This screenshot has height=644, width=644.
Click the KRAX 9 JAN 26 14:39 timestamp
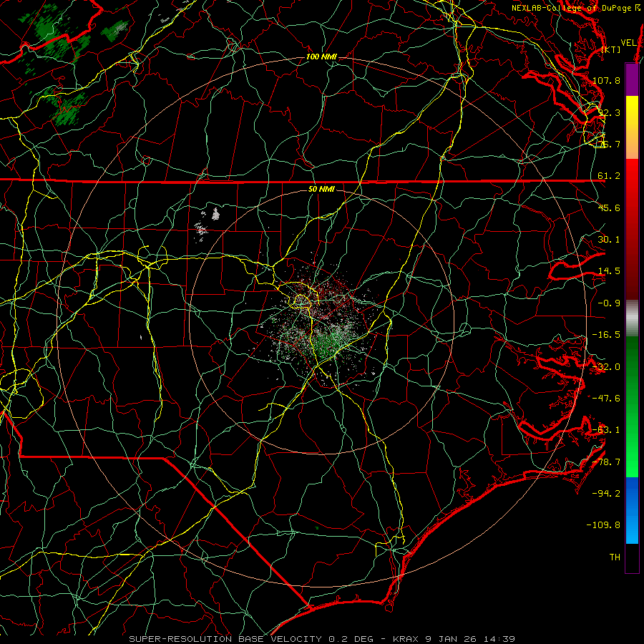point(454,639)
